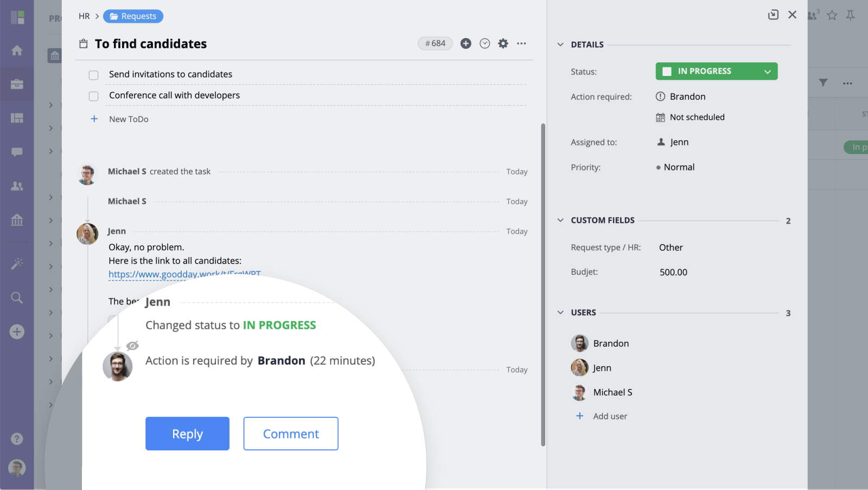Viewport: 868px width, 490px height.
Task: Open the three-dot more menu in task header
Action: click(x=521, y=43)
